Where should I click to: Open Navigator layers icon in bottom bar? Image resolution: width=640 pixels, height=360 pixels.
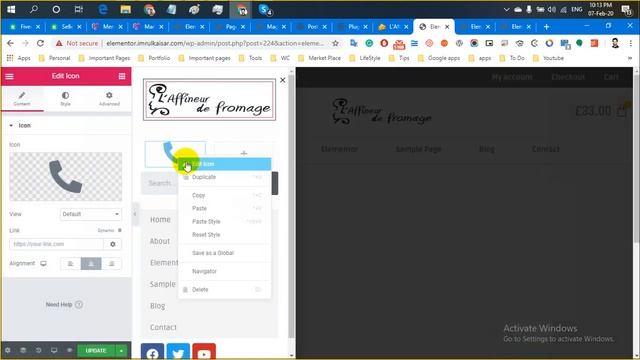(x=23, y=351)
